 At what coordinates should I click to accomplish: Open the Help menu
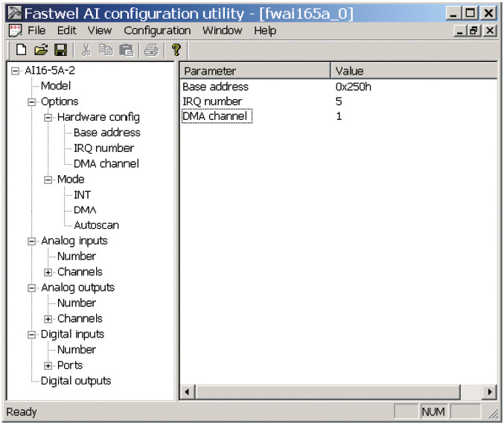[x=265, y=31]
